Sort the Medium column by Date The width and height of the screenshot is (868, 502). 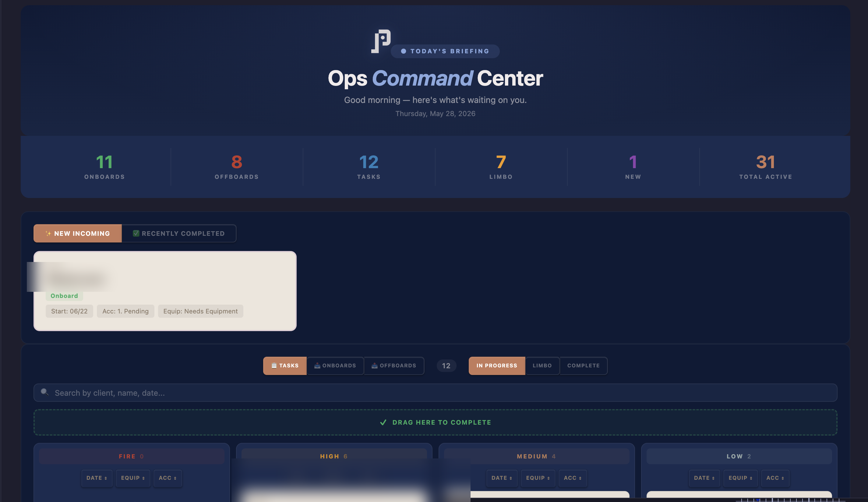click(x=502, y=478)
